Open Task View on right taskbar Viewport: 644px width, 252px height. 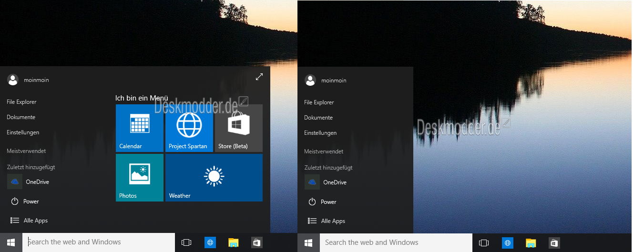[x=484, y=242]
